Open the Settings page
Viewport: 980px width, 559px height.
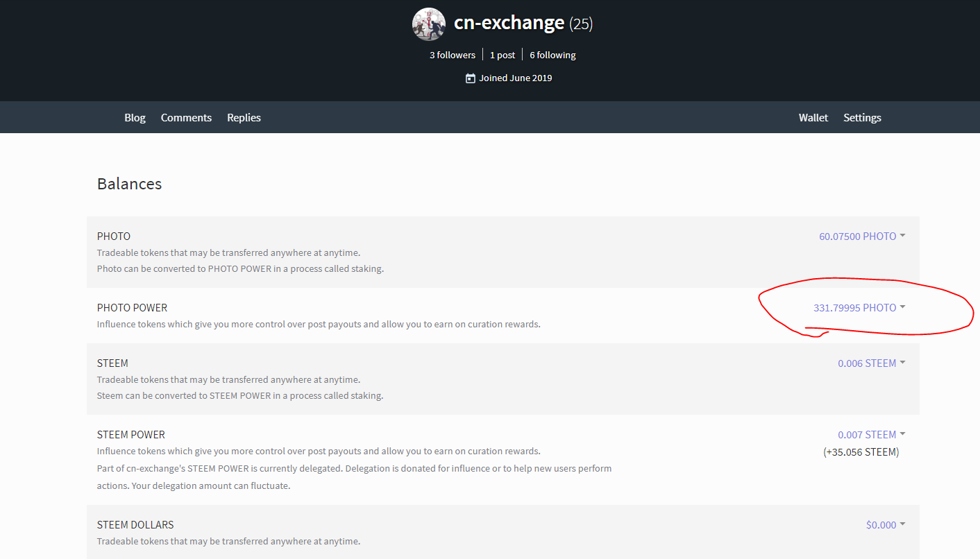862,118
